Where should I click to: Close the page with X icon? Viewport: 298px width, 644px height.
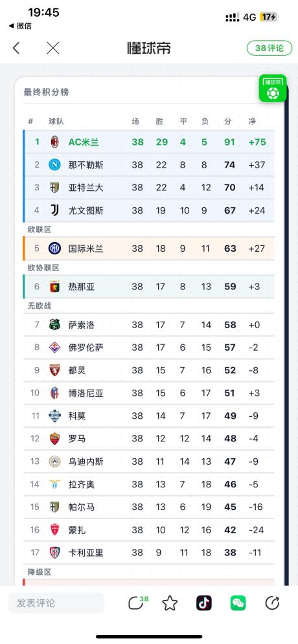(x=53, y=48)
